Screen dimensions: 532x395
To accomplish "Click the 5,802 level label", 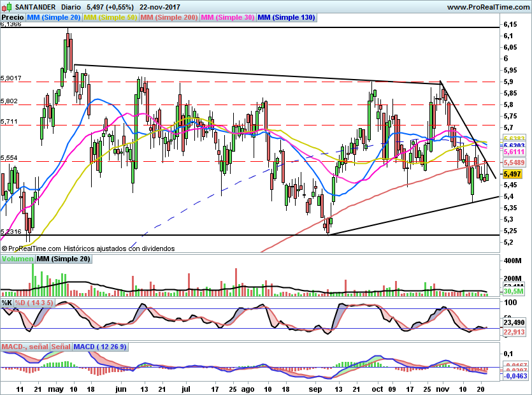I will [9, 101].
